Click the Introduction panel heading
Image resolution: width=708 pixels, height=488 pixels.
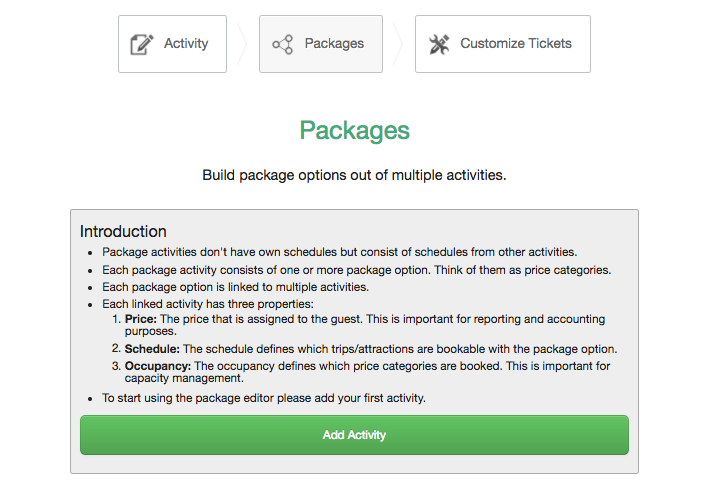pos(123,231)
